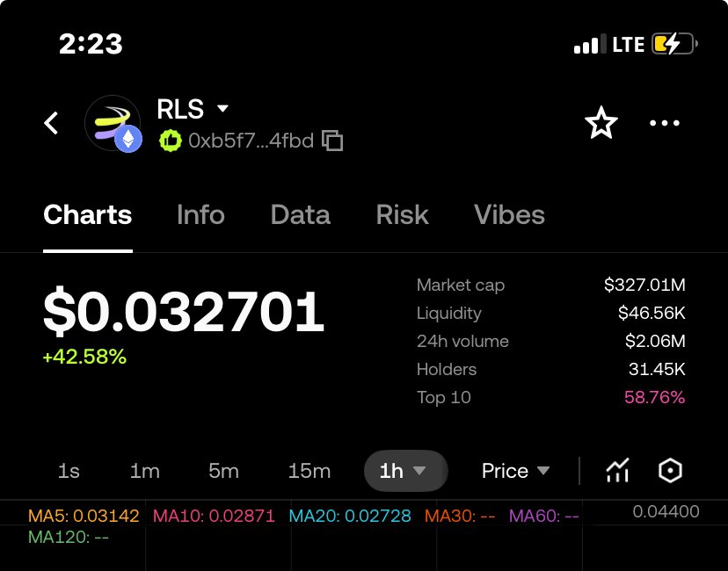Screen dimensions: 728x571
Task: Tap the Top 10 label
Action: click(x=444, y=398)
